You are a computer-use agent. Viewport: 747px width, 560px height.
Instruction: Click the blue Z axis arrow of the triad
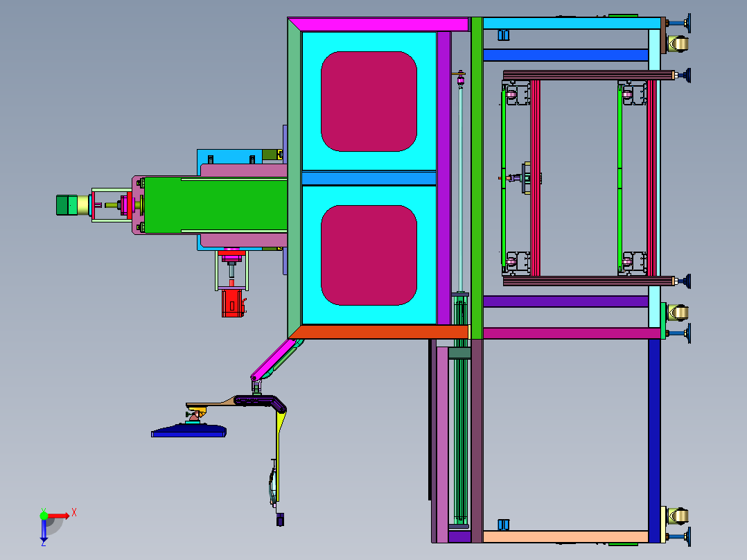pyautogui.click(x=44, y=530)
